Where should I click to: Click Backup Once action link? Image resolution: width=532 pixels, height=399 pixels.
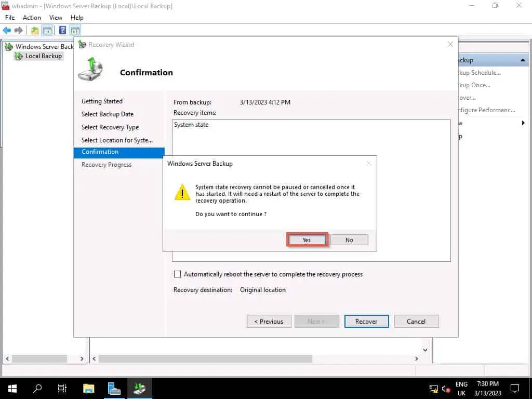[474, 85]
